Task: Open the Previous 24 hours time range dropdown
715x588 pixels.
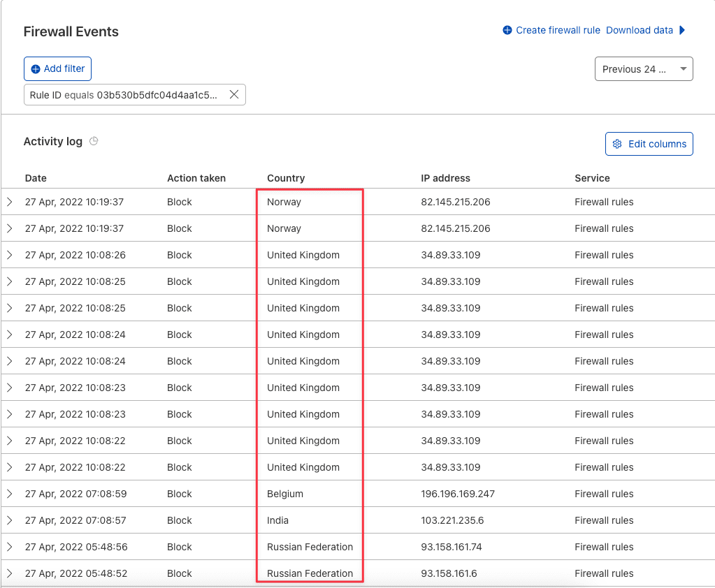Action: pos(643,68)
